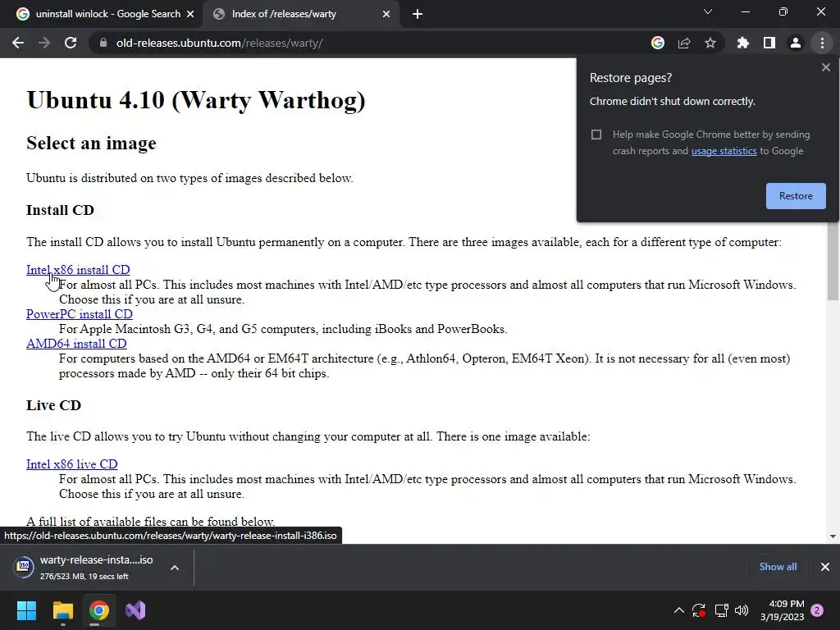
Task: Open the notification center badge
Action: click(x=817, y=610)
